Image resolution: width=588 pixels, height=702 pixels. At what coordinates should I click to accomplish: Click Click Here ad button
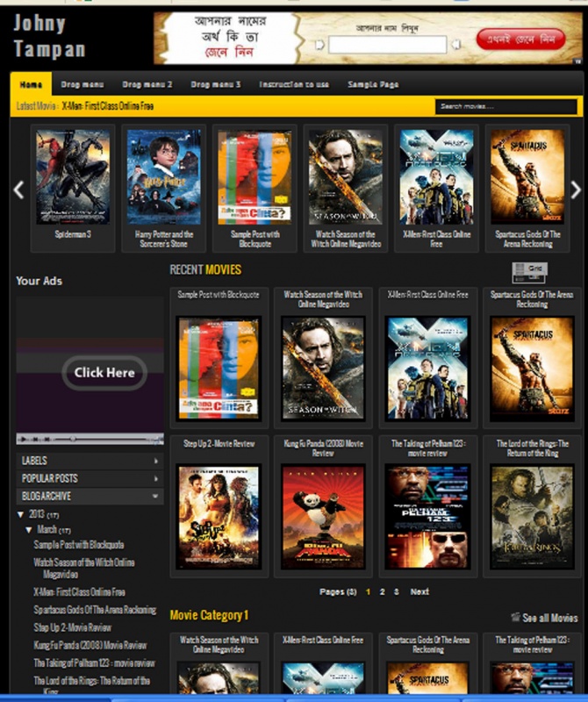[x=104, y=372]
